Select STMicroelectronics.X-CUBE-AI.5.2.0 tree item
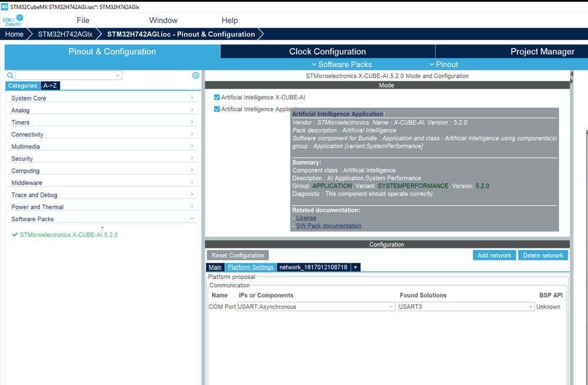588x385 pixels. pos(69,235)
